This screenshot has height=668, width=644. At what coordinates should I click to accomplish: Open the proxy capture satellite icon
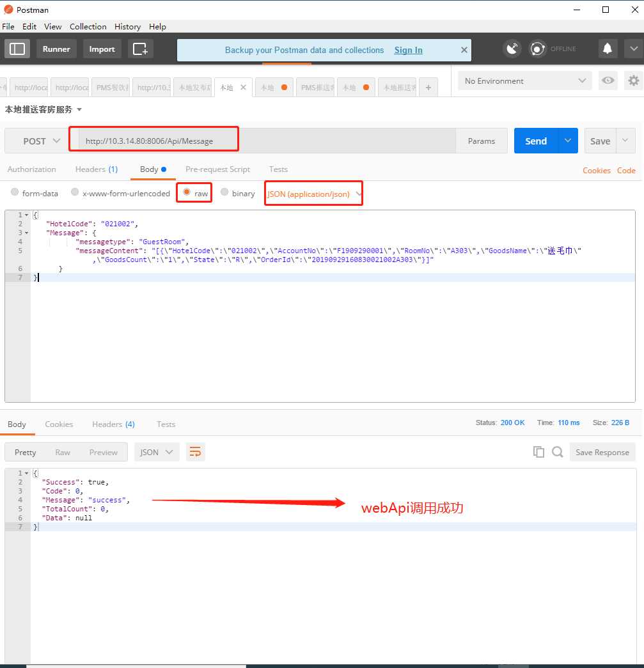coord(512,49)
